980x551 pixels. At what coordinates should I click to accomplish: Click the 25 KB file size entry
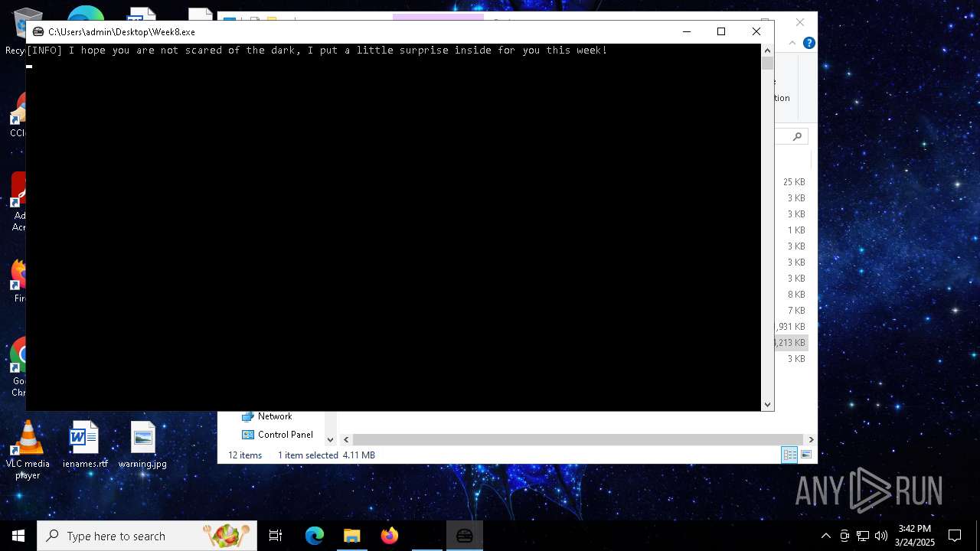(x=794, y=182)
